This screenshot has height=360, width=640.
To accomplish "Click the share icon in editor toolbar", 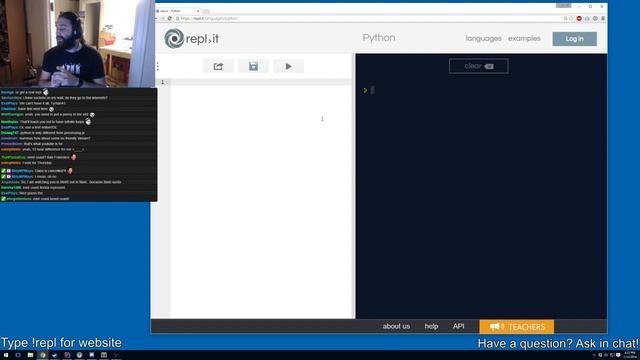I will 218,66.
